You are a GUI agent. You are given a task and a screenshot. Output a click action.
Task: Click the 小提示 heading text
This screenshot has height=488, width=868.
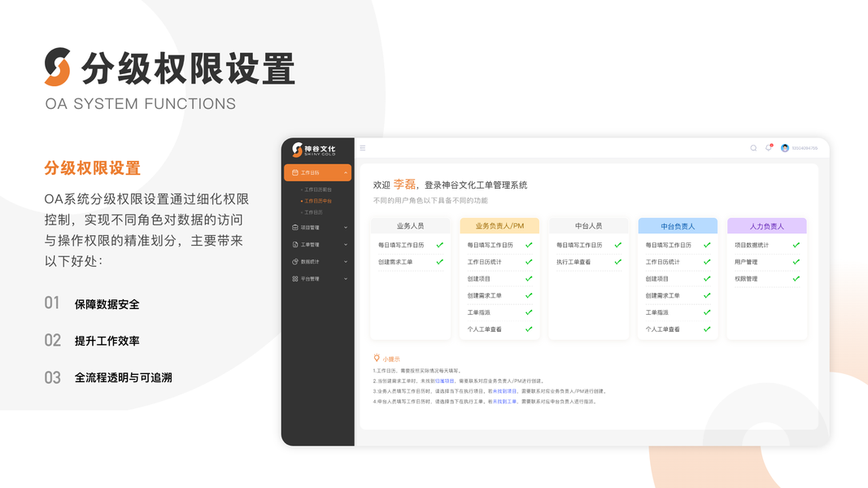(390, 359)
